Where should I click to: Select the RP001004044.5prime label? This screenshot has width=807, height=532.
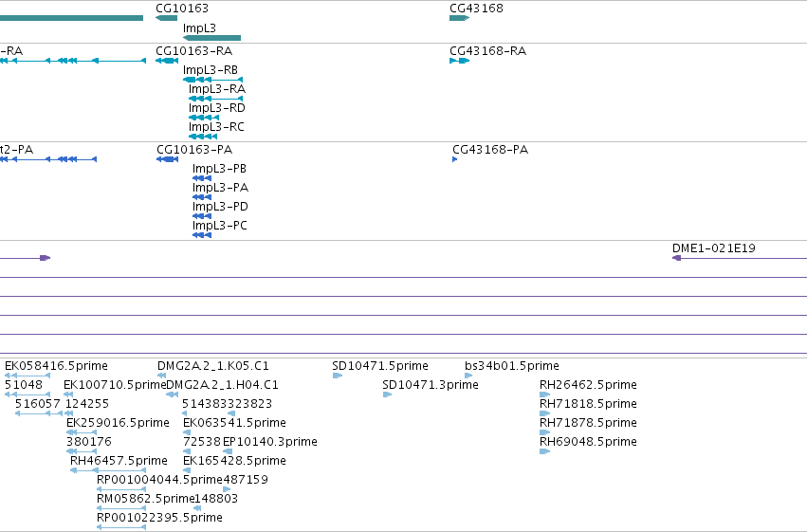click(x=159, y=480)
